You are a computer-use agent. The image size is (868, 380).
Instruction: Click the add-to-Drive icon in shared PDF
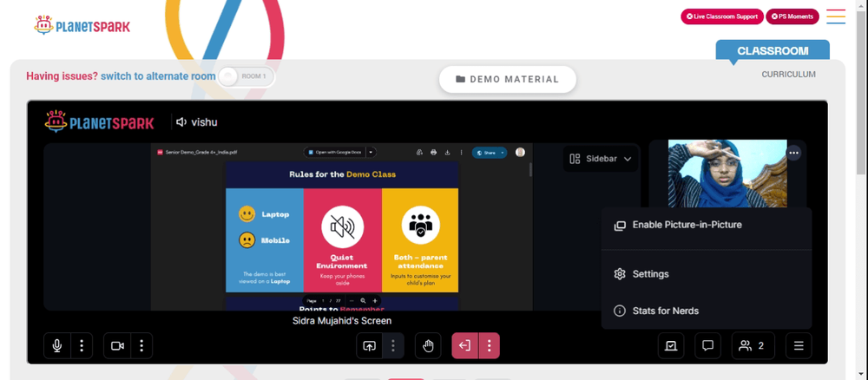[419, 152]
